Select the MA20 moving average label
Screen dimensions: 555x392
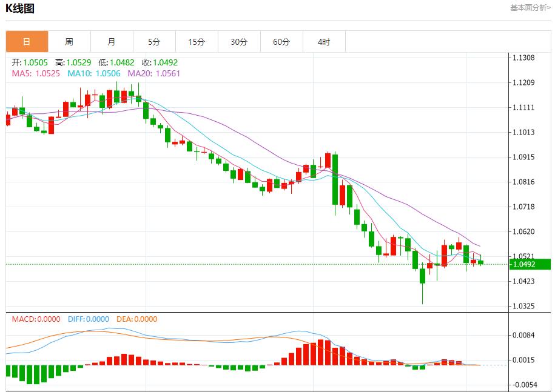[153, 73]
